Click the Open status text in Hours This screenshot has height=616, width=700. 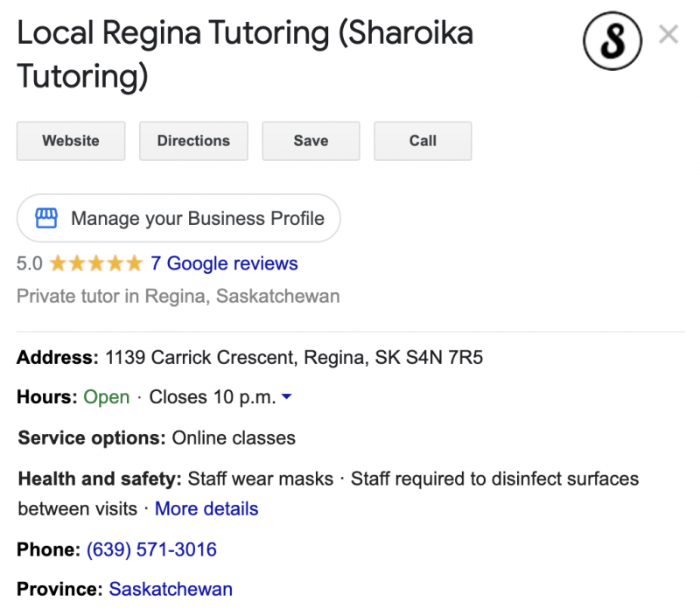pos(107,396)
